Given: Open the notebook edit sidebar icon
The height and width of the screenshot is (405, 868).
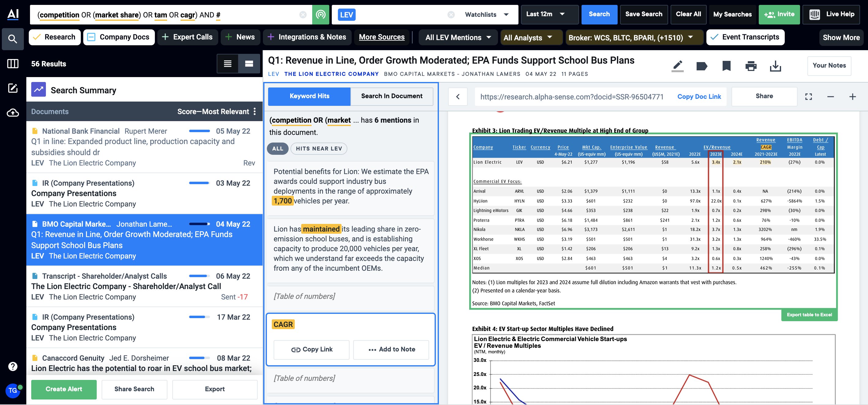Looking at the screenshot, I should 13,88.
